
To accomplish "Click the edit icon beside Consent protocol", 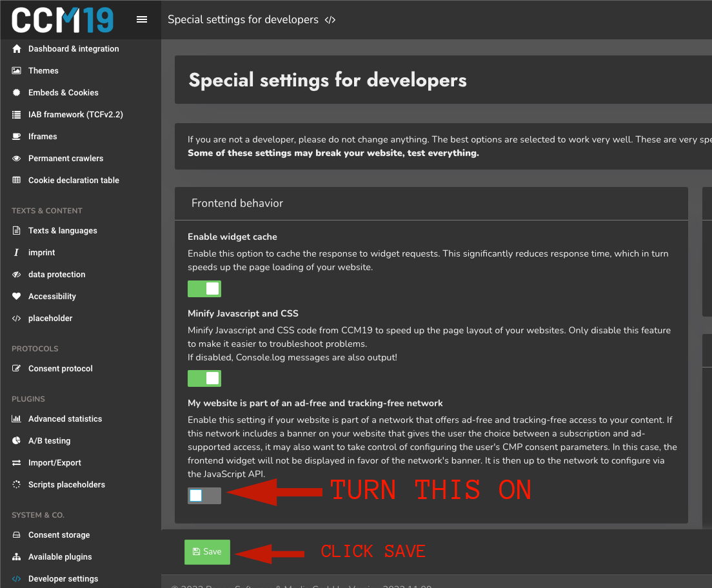I will click(16, 368).
